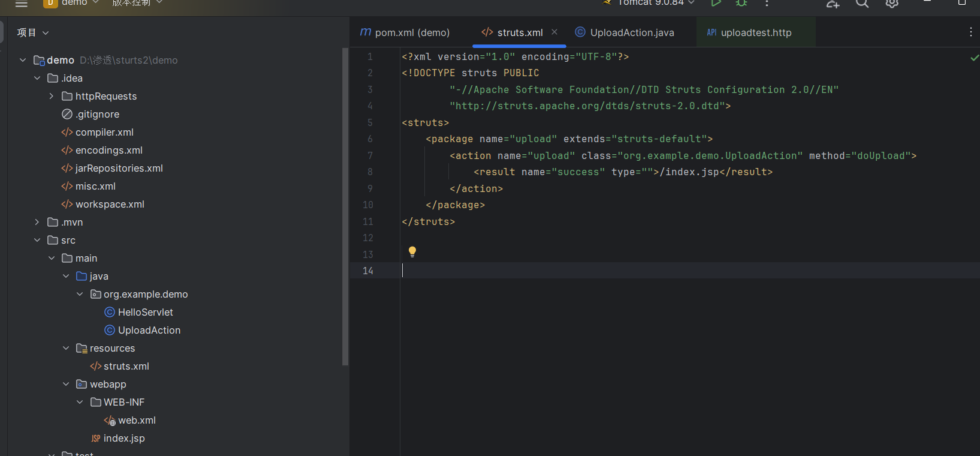This screenshot has width=980, height=456.
Task: Click the project tree vertical scrollbar
Action: pyautogui.click(x=345, y=207)
